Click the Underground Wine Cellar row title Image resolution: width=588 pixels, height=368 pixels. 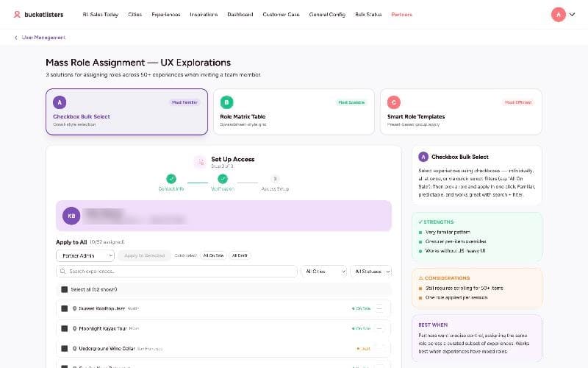coord(107,348)
